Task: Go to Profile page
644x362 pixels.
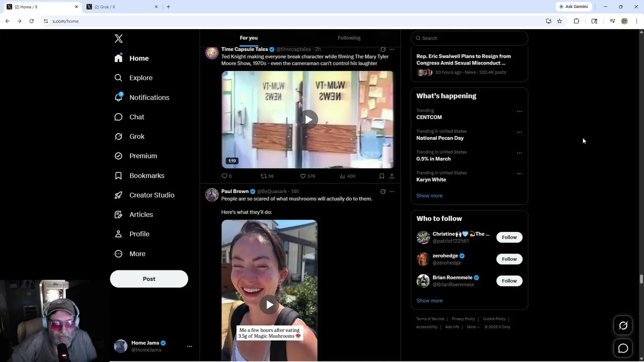Action: click(x=132, y=234)
